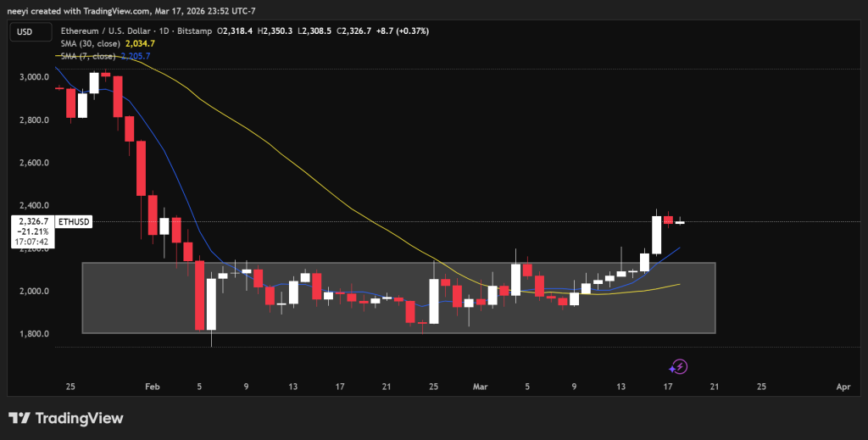Click the Mar label on the time axis

(480, 387)
